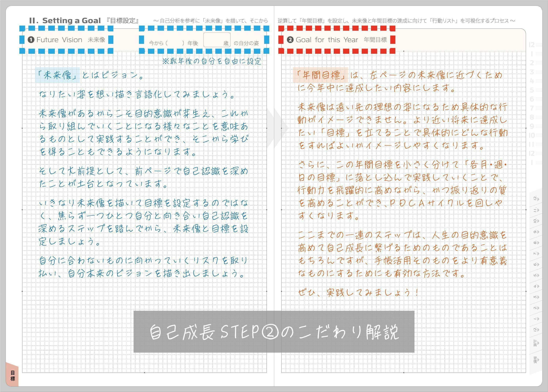Select the month 9 side tab
548x392 pixels.
click(x=536, y=232)
